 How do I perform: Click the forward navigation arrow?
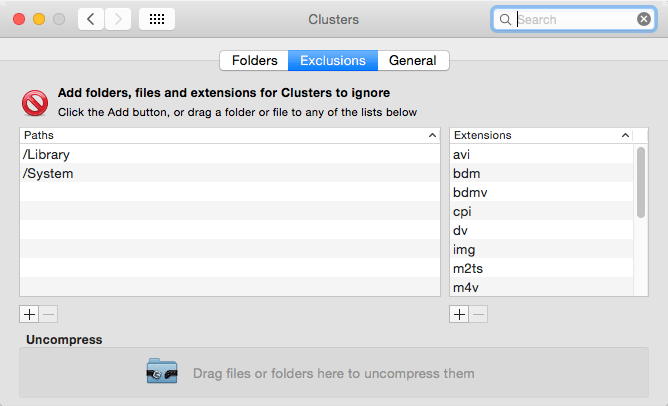point(118,19)
